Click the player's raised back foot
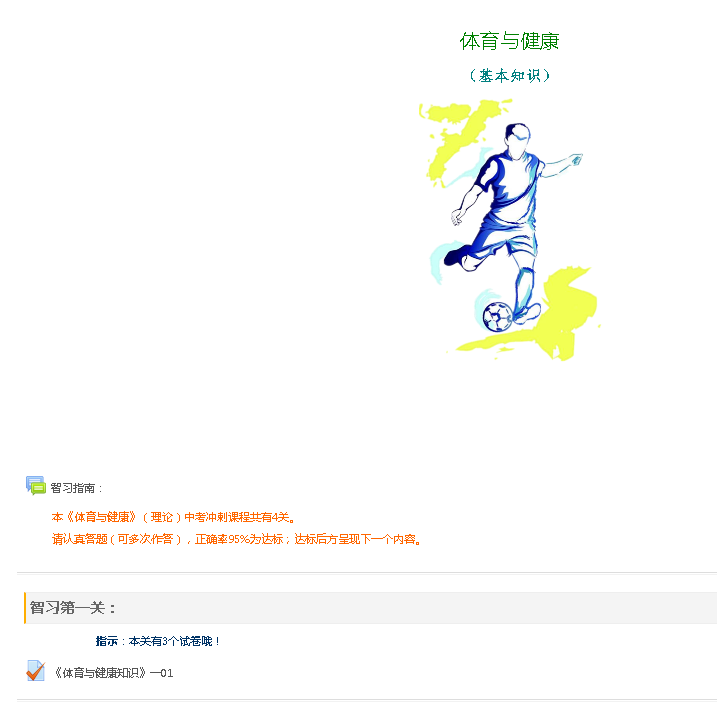The height and width of the screenshot is (702, 717). [457, 256]
